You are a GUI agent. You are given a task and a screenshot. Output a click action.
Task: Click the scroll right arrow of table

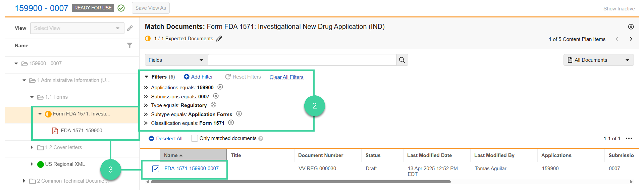[x=631, y=182]
